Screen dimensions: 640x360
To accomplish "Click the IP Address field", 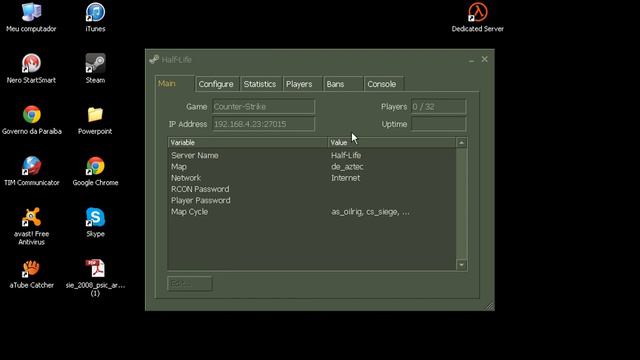I will [x=263, y=124].
